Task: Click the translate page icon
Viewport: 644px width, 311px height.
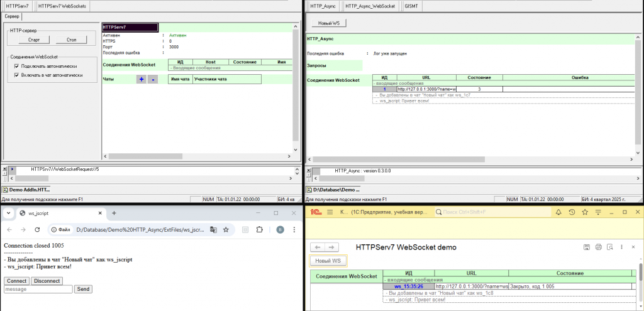Action: click(x=213, y=230)
